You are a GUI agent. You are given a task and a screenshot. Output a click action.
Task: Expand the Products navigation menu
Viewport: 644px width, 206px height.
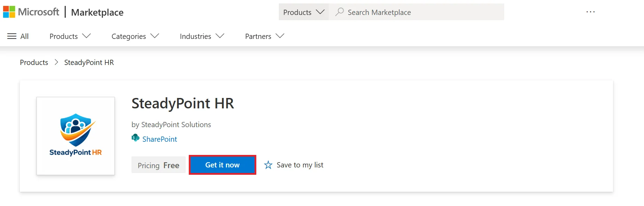click(x=70, y=36)
